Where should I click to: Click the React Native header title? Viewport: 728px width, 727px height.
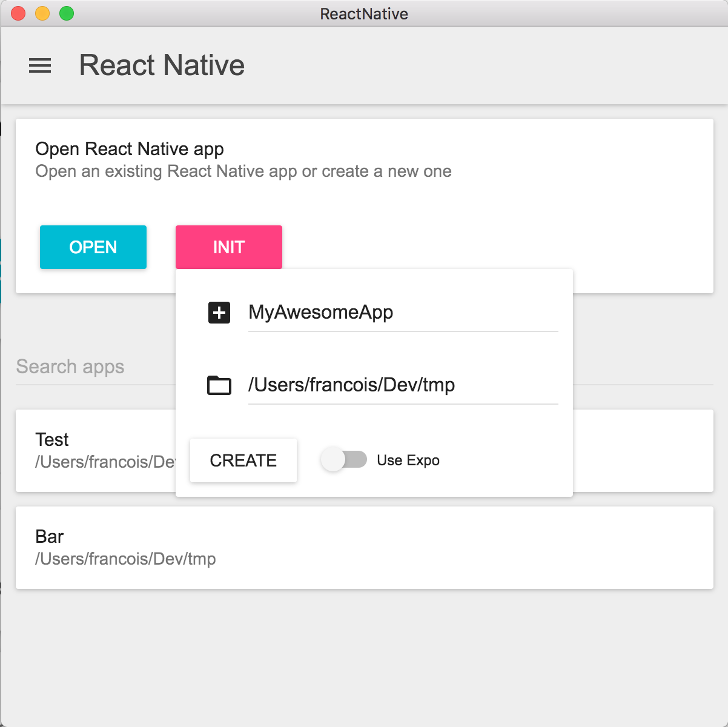click(x=162, y=65)
